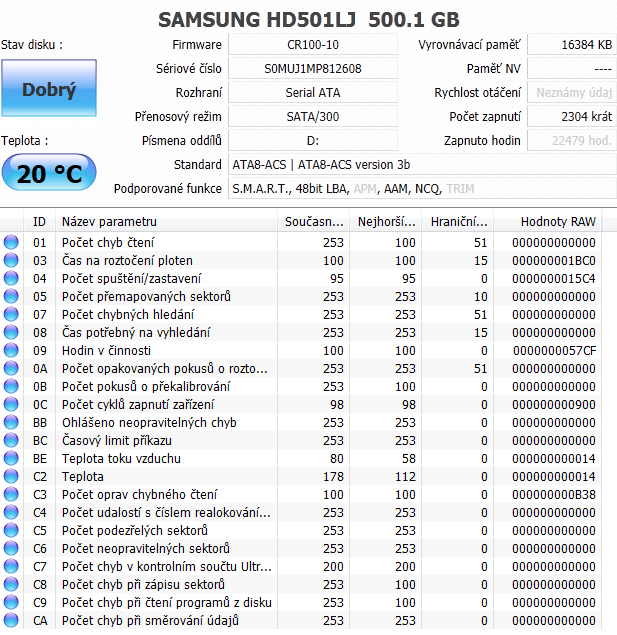Click the Hodnoty RAW column header
Viewport: 617px width, 635px height.
tap(548, 222)
